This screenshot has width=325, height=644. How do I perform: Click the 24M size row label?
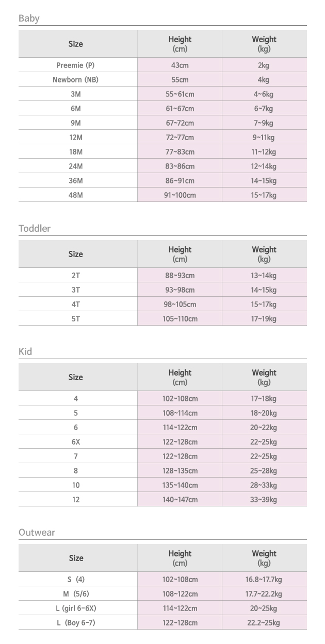click(76, 166)
